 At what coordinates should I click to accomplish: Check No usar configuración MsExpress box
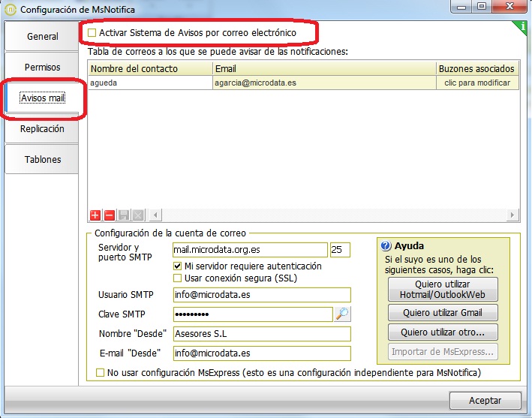100,372
